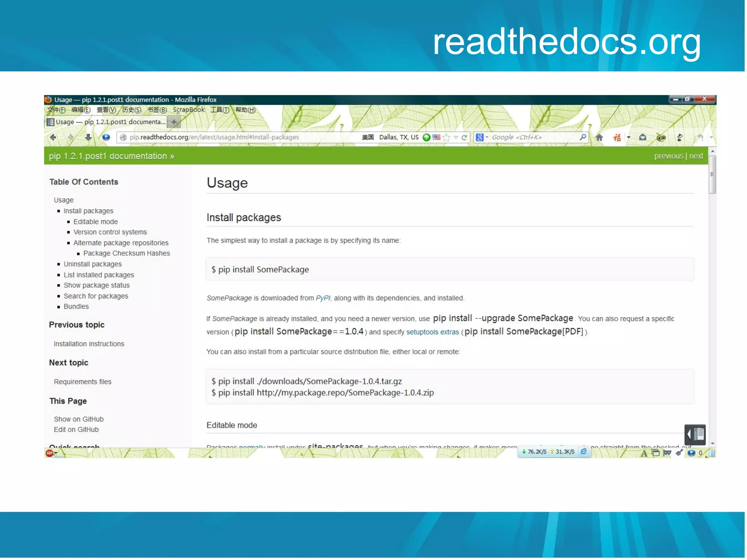Go to the home page icon

[599, 137]
